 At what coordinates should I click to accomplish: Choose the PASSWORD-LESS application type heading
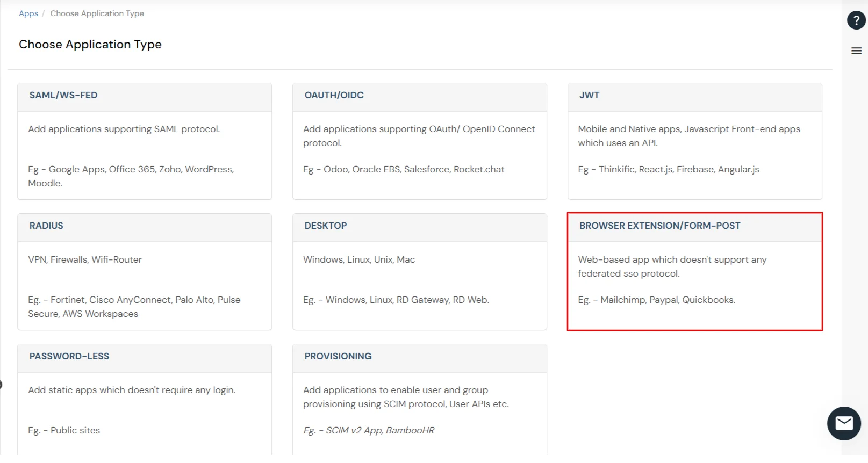click(69, 356)
